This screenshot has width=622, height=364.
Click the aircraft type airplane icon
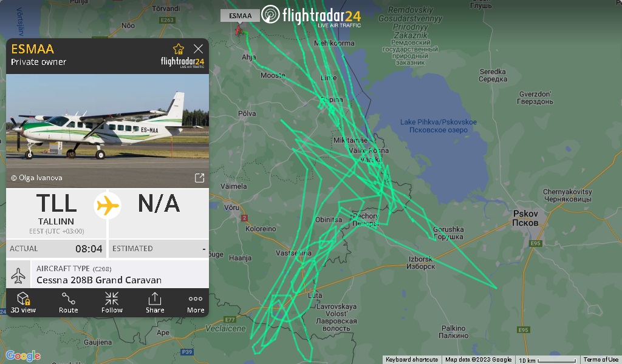click(x=18, y=274)
